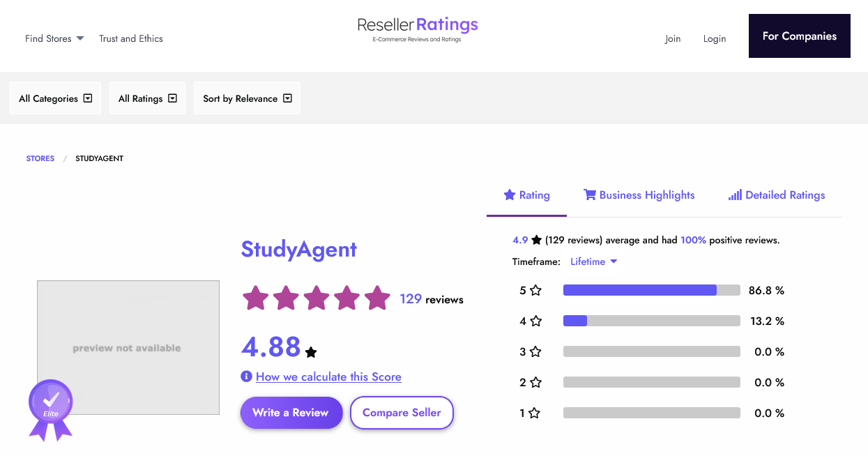Open the How we calculate this Score link
The height and width of the screenshot is (456, 868).
click(x=328, y=377)
